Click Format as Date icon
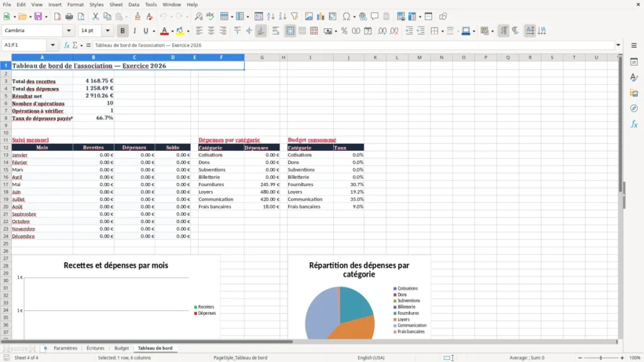The width and height of the screenshot is (644, 362). tap(368, 31)
